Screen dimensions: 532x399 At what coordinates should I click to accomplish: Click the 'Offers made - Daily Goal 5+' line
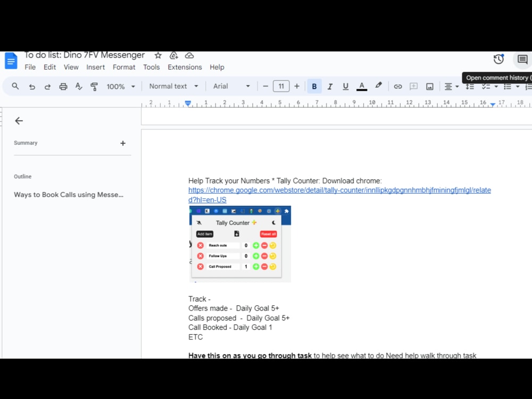point(234,309)
